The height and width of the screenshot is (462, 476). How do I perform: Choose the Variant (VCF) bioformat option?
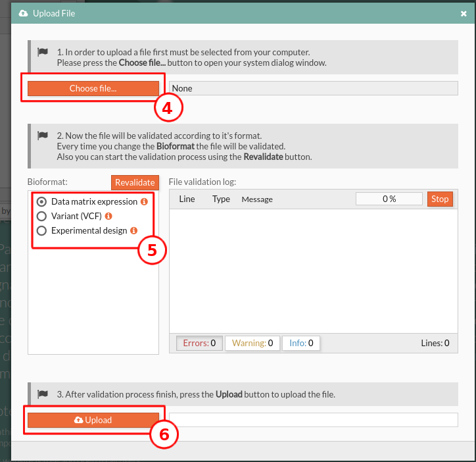tap(42, 216)
